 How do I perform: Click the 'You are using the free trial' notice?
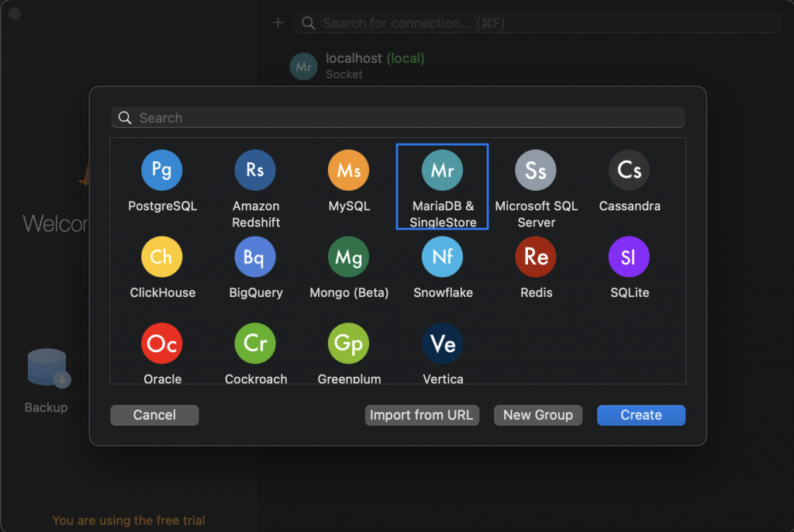(x=129, y=520)
